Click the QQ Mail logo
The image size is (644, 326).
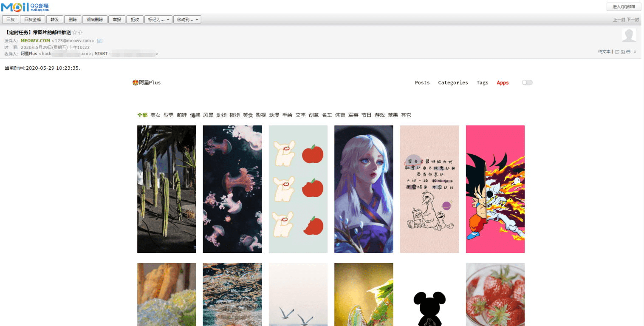point(25,6)
